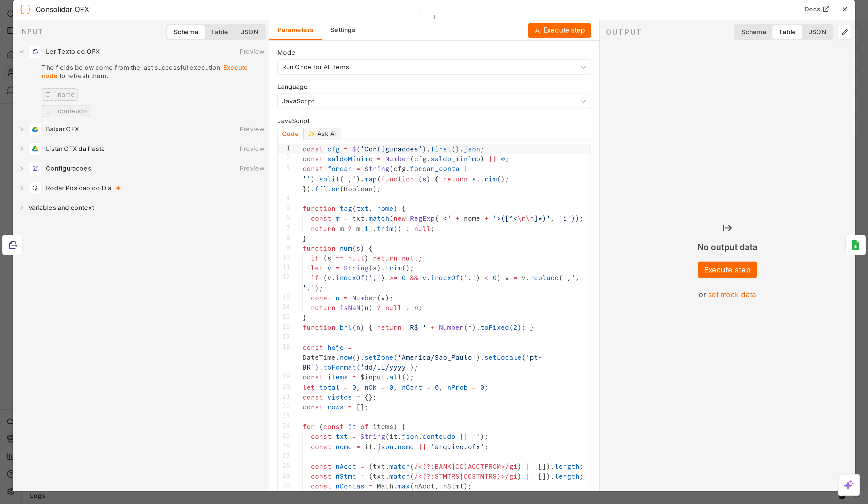Switch input view to Table
The image size is (868, 504).
tap(219, 32)
